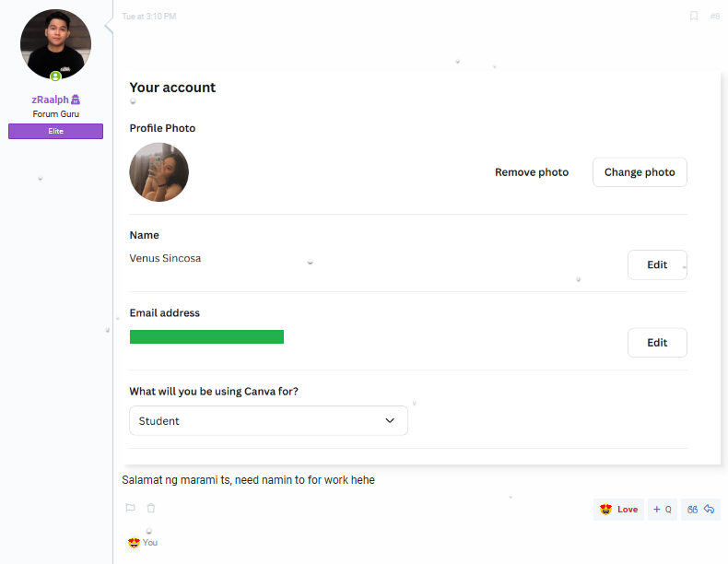Click the 'Tue at 3:10 PM' timestamp

pyautogui.click(x=149, y=17)
